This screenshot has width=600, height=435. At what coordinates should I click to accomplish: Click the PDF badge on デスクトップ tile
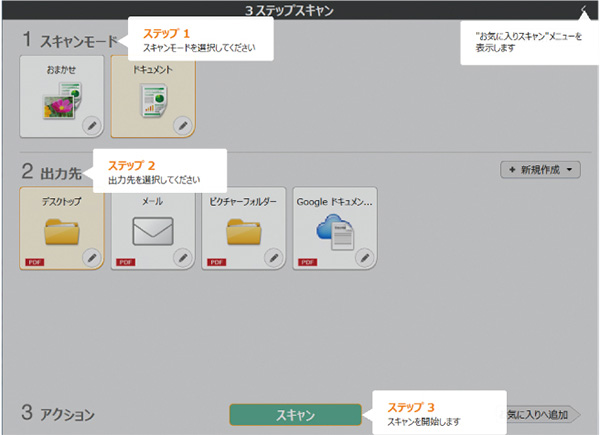35,261
